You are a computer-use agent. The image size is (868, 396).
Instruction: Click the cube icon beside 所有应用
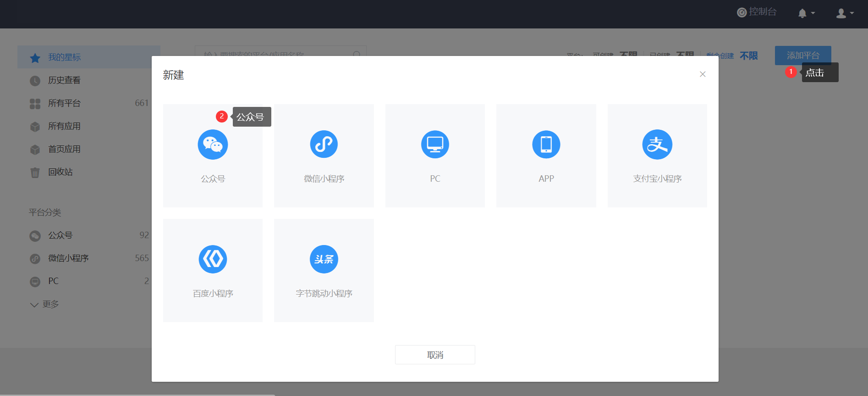coord(35,127)
